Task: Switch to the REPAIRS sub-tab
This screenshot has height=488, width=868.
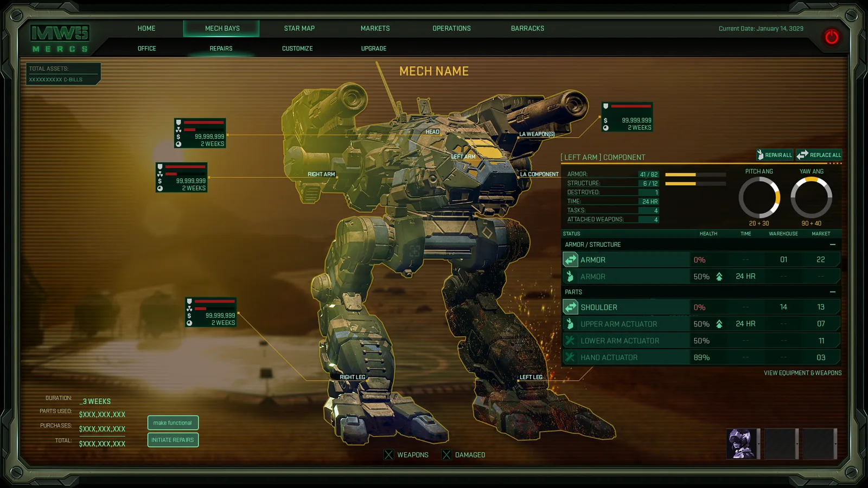Action: tap(221, 48)
